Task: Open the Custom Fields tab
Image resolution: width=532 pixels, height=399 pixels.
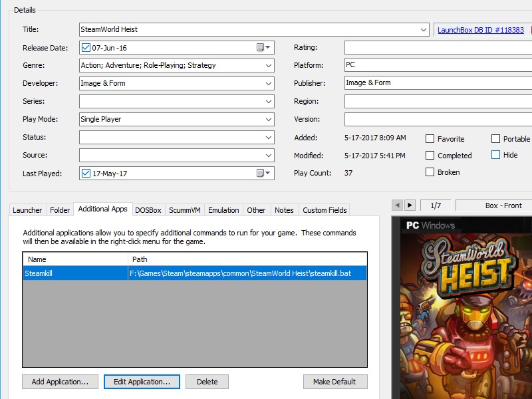Action: point(325,210)
